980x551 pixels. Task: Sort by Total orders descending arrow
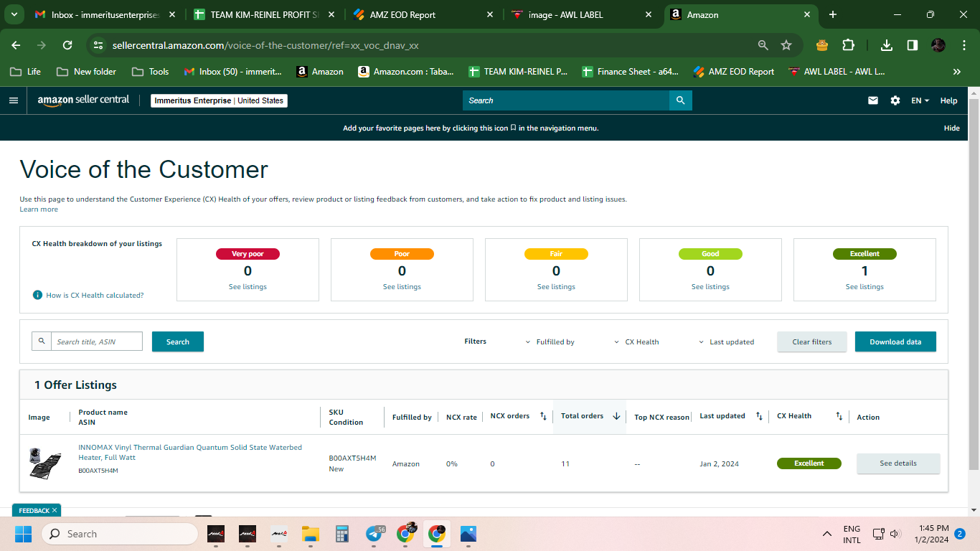point(616,416)
